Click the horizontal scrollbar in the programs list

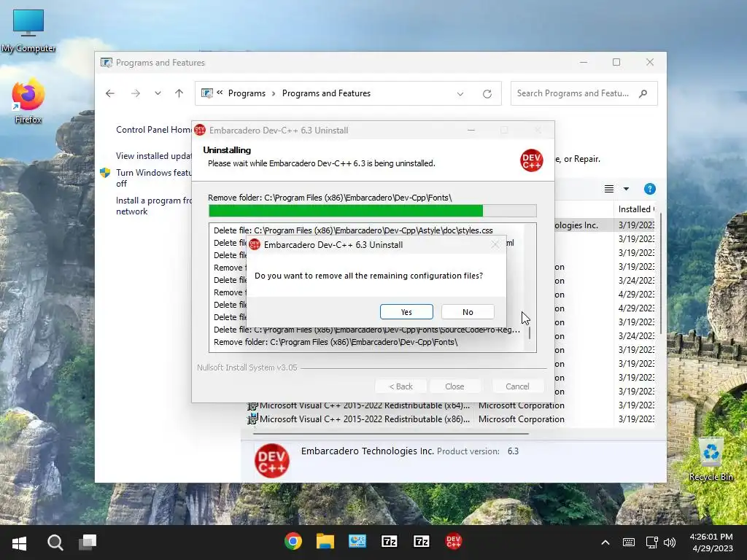pyautogui.click(x=390, y=434)
